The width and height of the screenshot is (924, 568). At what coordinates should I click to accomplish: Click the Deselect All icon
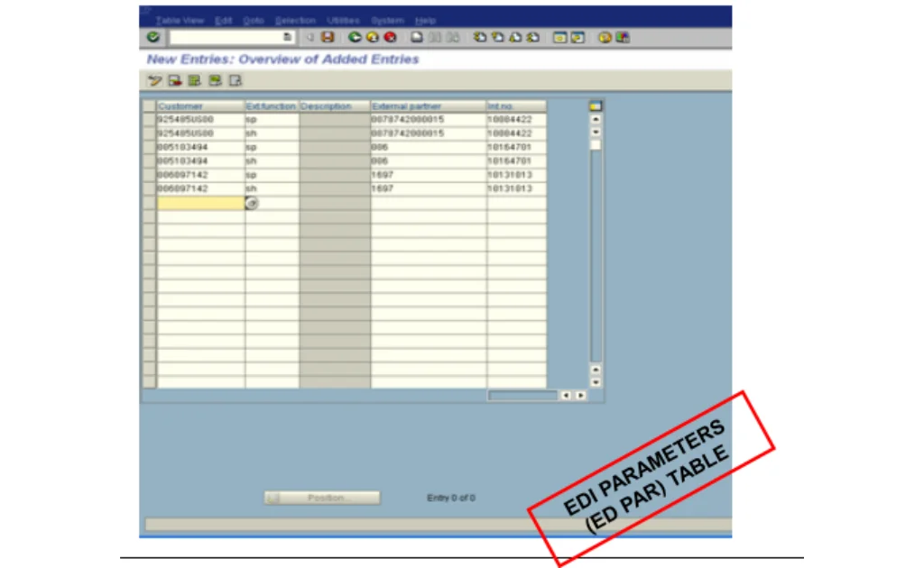[236, 80]
